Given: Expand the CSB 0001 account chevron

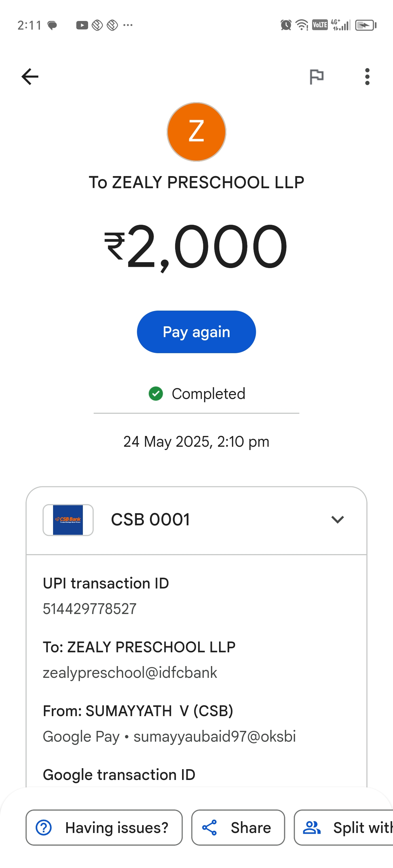Looking at the screenshot, I should pyautogui.click(x=337, y=519).
